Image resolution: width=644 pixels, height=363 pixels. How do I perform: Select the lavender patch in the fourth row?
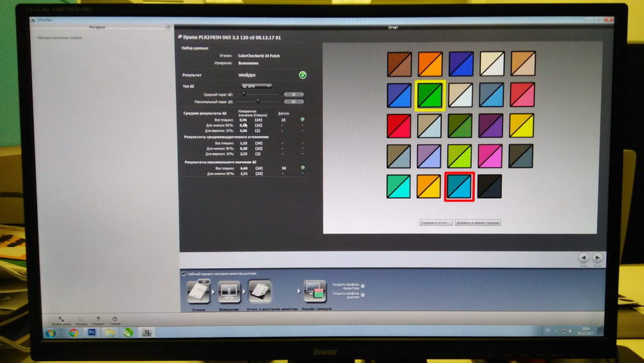[429, 156]
